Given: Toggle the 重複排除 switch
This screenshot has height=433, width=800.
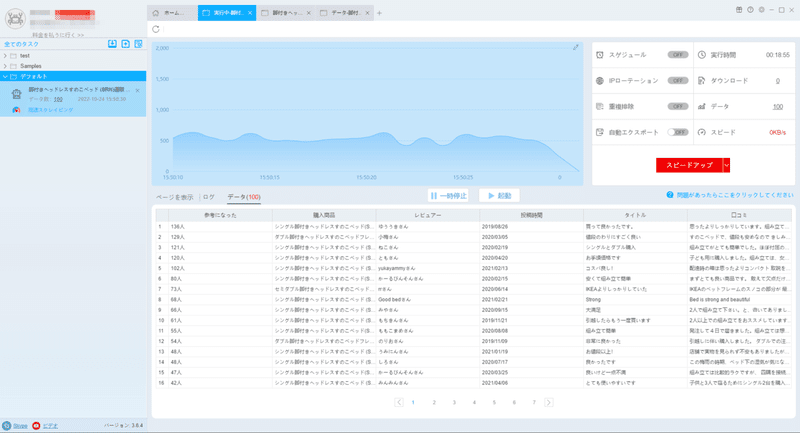Looking at the screenshot, I should pyautogui.click(x=678, y=107).
